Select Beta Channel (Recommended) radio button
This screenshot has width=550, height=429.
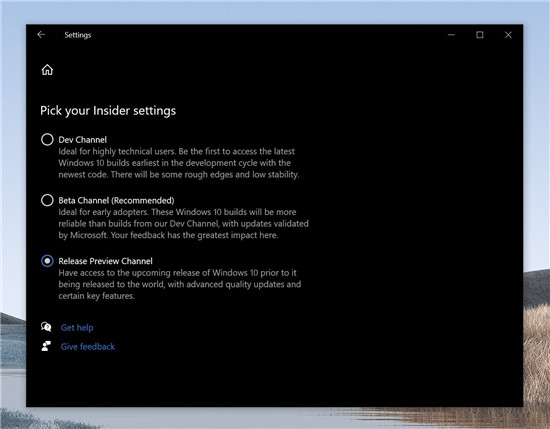47,200
